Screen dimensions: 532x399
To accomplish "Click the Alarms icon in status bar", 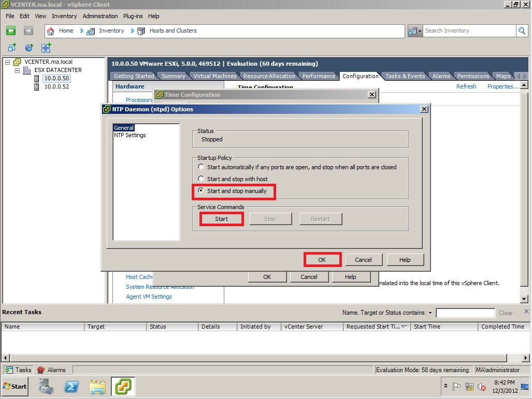I will (41, 370).
